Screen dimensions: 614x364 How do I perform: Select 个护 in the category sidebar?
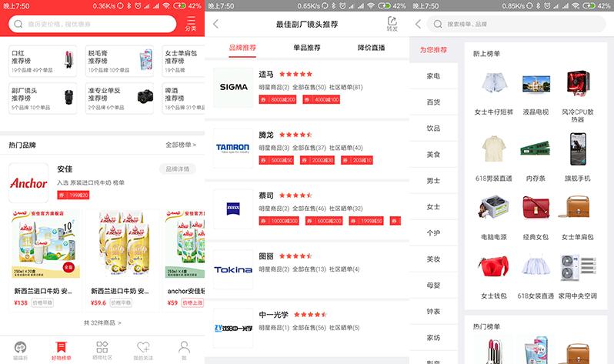tap(433, 233)
